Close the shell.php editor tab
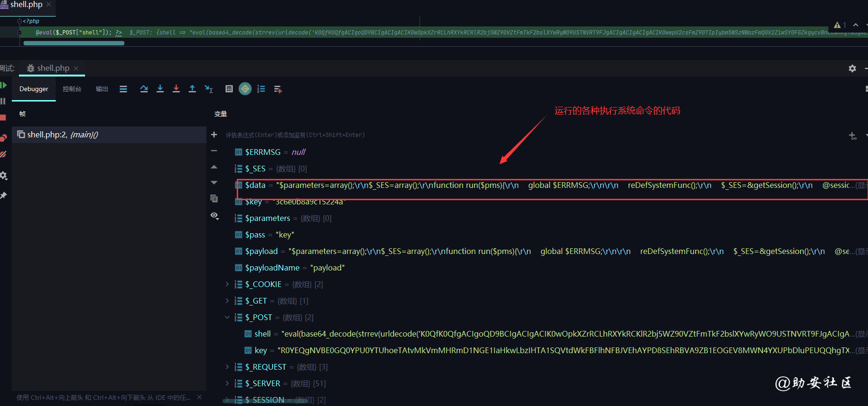 click(49, 4)
